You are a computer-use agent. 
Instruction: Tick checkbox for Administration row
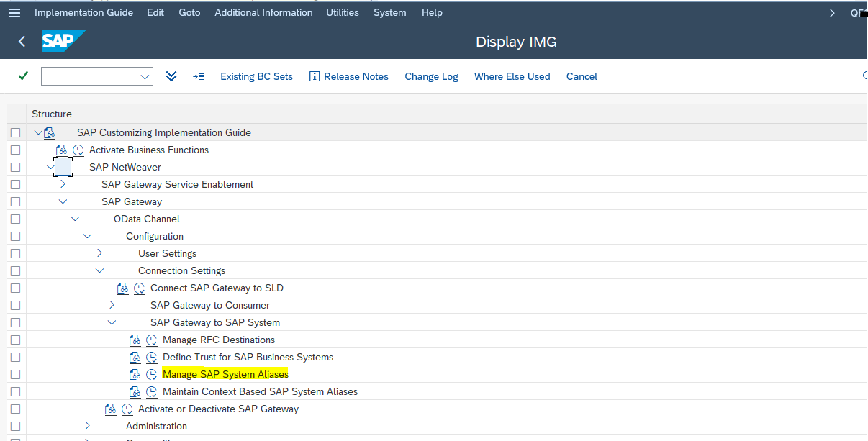pos(15,426)
